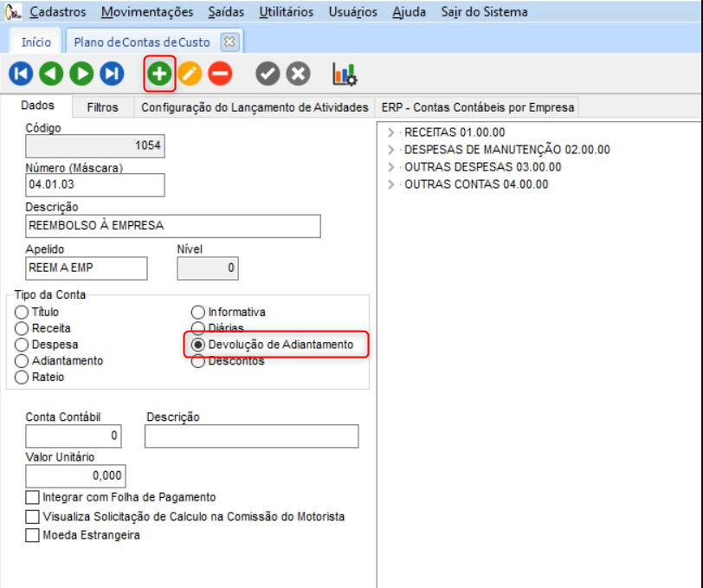The image size is (703, 588).
Task: Select the Despesa radio button
Action: click(23, 345)
